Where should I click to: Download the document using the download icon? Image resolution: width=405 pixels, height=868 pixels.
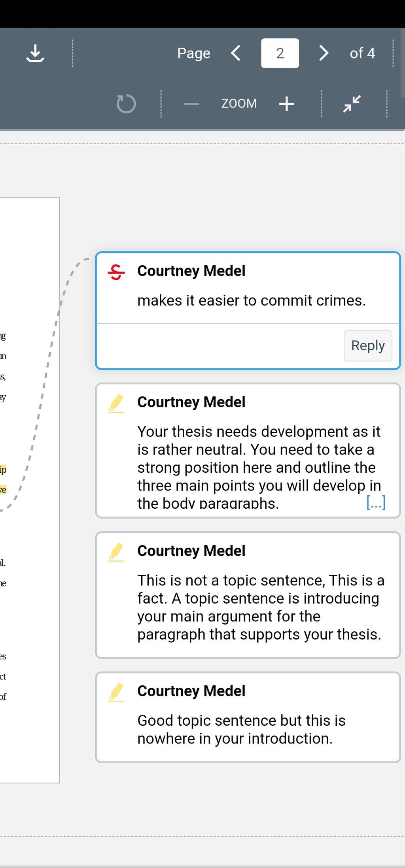click(x=35, y=53)
